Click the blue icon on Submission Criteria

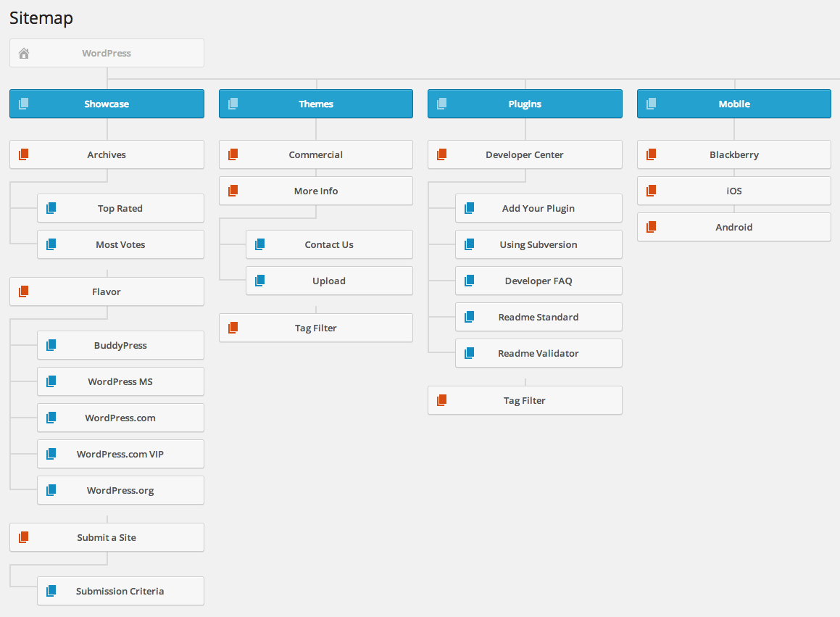51,591
